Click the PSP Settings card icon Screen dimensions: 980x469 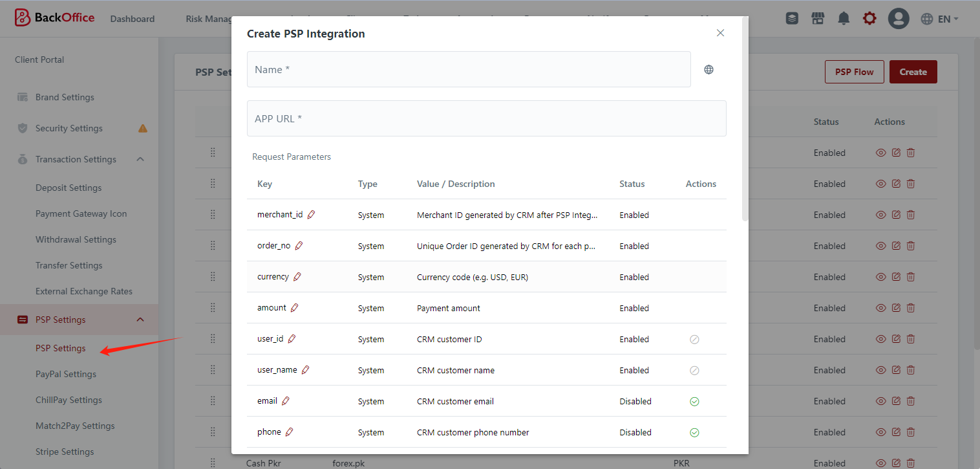point(23,320)
